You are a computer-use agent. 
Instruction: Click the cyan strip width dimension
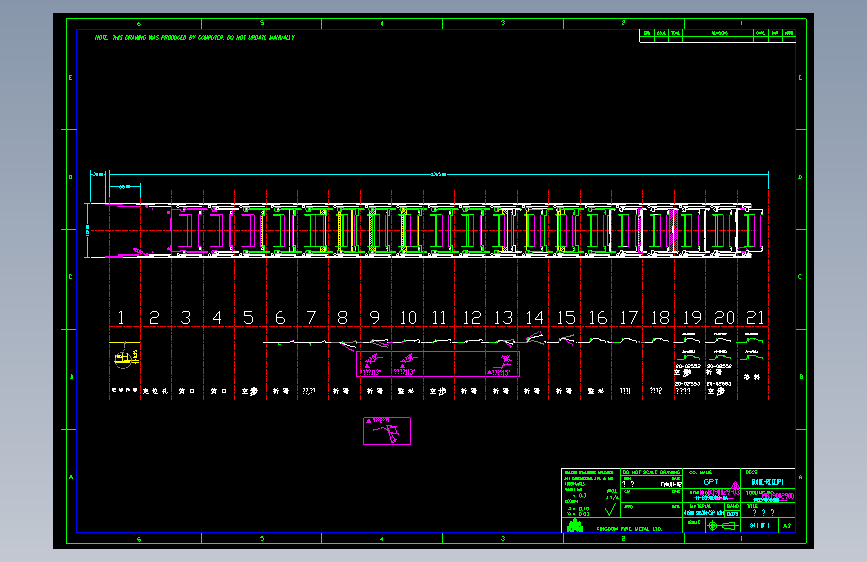[x=87, y=230]
